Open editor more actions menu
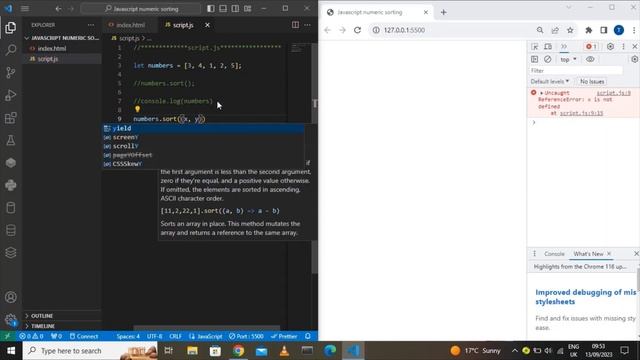640x360 pixels. point(307,25)
